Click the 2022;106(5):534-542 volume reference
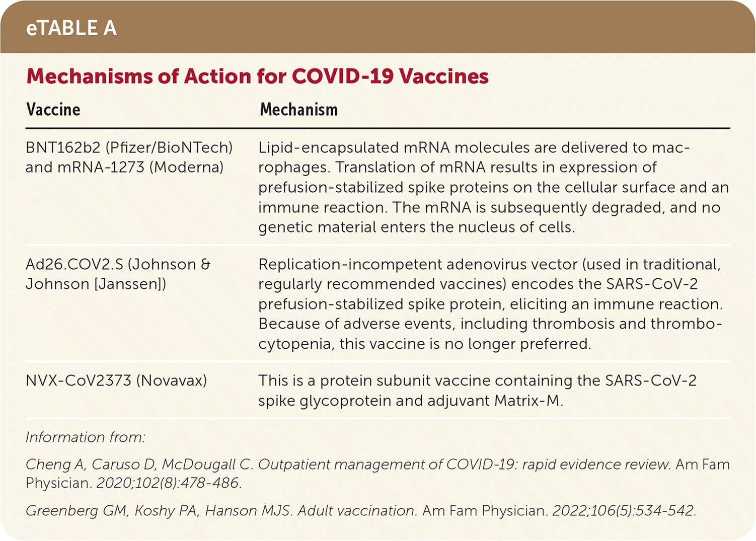 (x=624, y=511)
